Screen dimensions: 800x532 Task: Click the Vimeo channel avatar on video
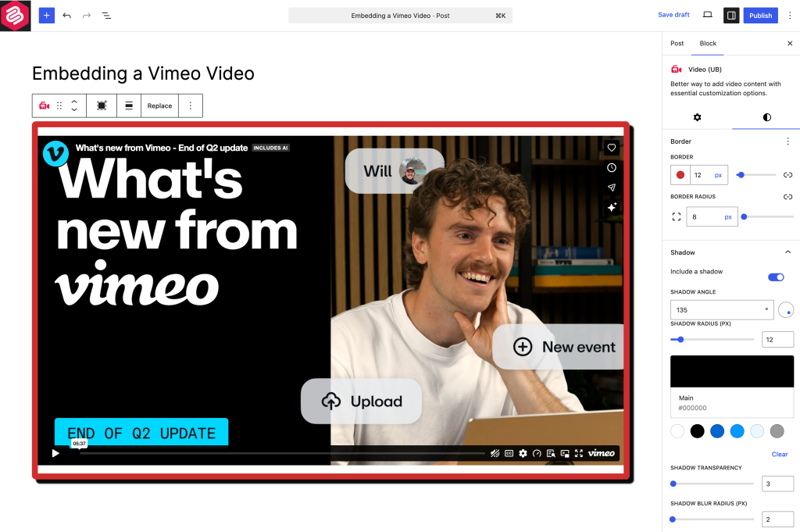(55, 154)
